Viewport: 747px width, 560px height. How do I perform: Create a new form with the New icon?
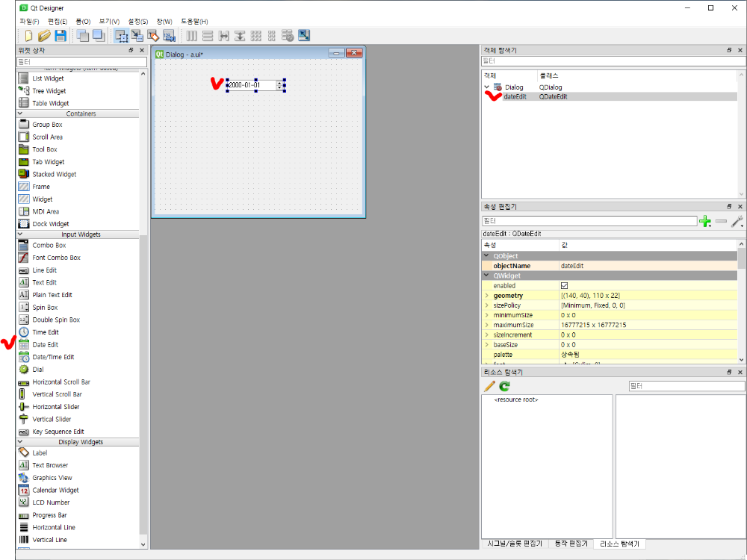tap(28, 36)
